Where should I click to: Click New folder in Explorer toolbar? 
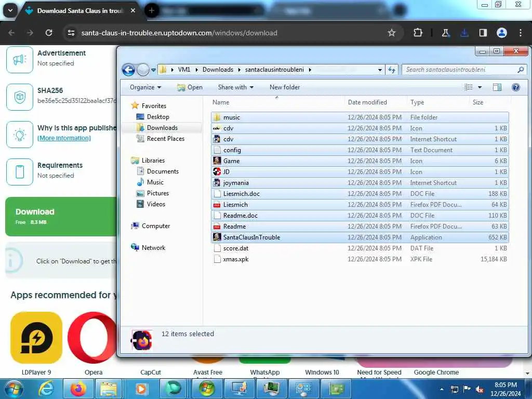click(x=285, y=87)
